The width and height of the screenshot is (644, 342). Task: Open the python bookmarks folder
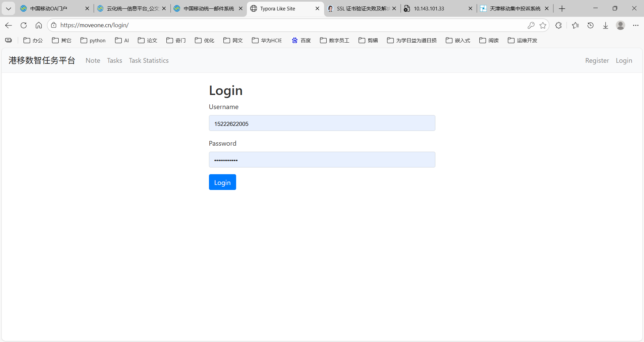tap(93, 40)
